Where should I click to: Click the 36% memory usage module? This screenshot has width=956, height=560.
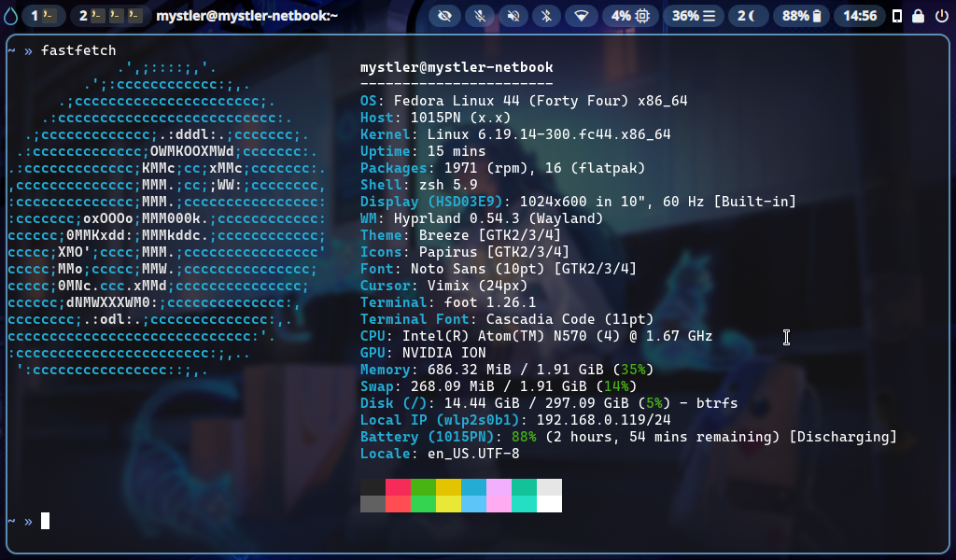point(694,16)
